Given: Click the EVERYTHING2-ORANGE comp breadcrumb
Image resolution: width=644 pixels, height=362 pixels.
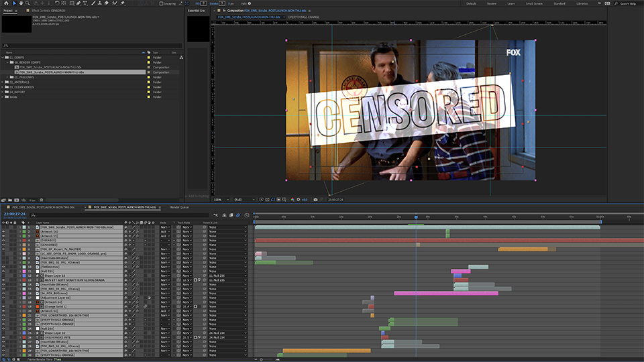Looking at the screenshot, I should click(303, 17).
